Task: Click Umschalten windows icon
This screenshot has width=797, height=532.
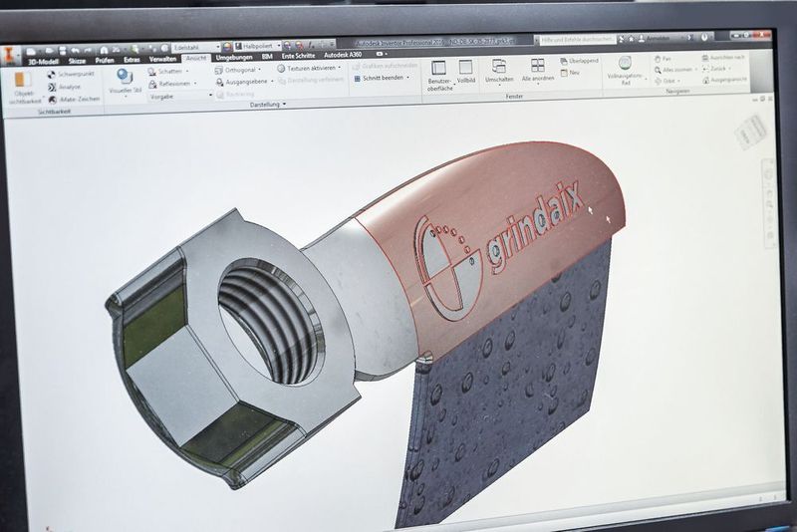Action: pos(499,66)
